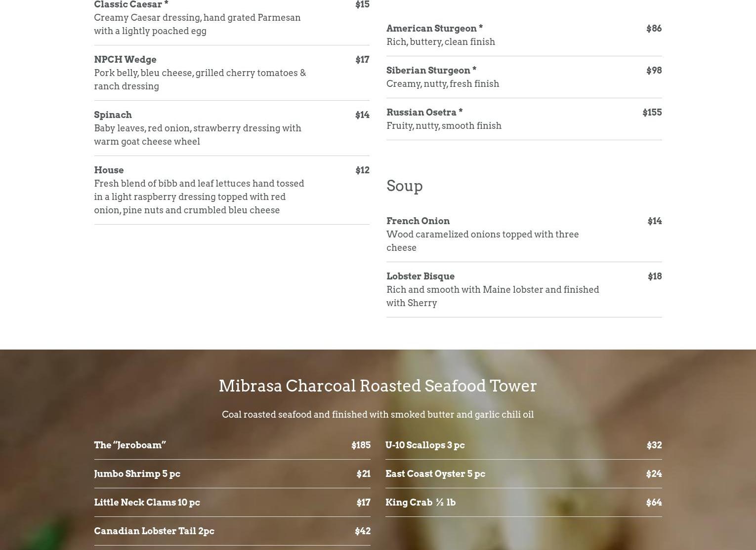Click the "Canadian Lobster Tail 2pc" item

click(154, 531)
